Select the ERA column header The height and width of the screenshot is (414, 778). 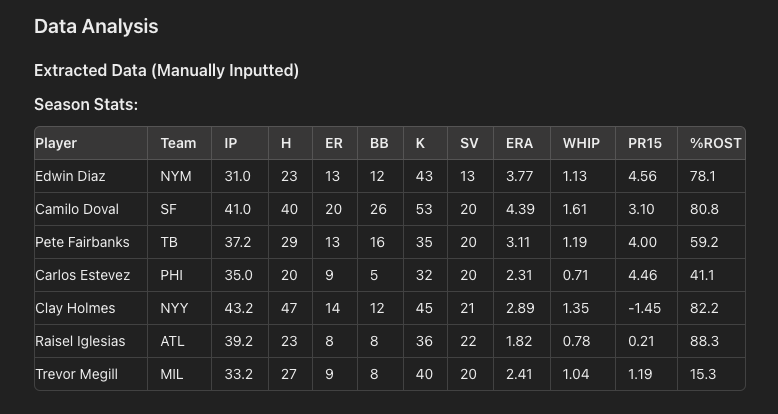520,143
